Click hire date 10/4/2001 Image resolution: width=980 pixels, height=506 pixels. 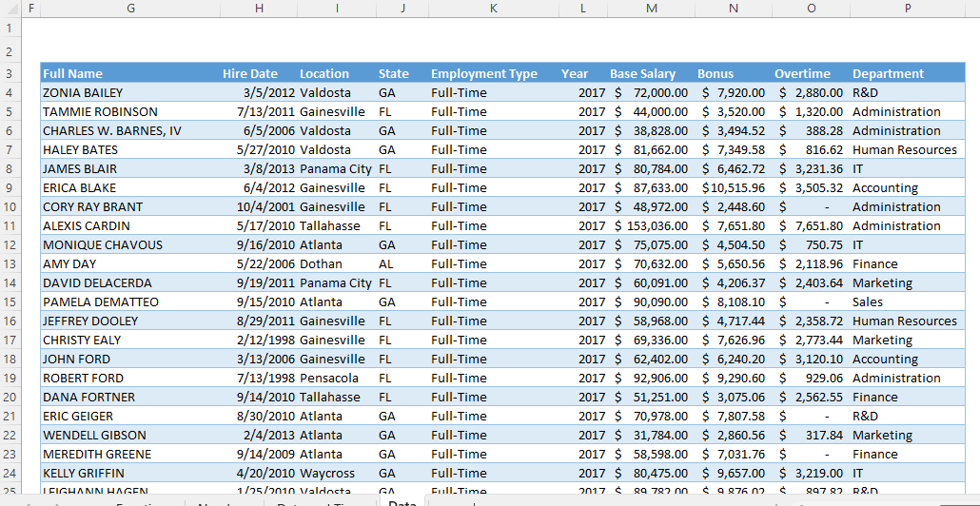click(259, 206)
